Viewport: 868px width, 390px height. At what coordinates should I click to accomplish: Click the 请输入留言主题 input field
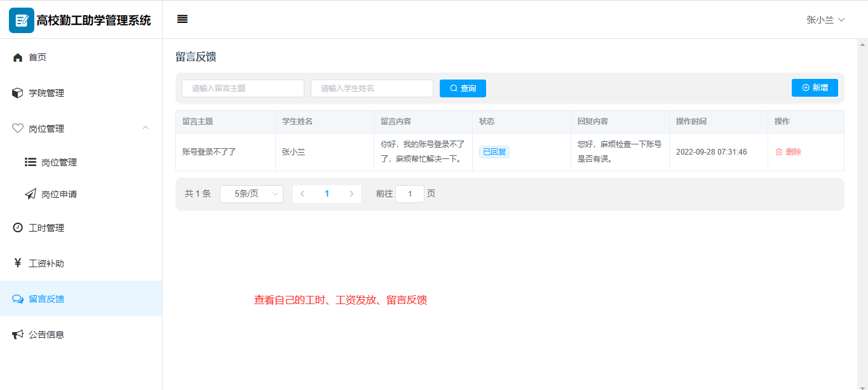[x=243, y=88]
